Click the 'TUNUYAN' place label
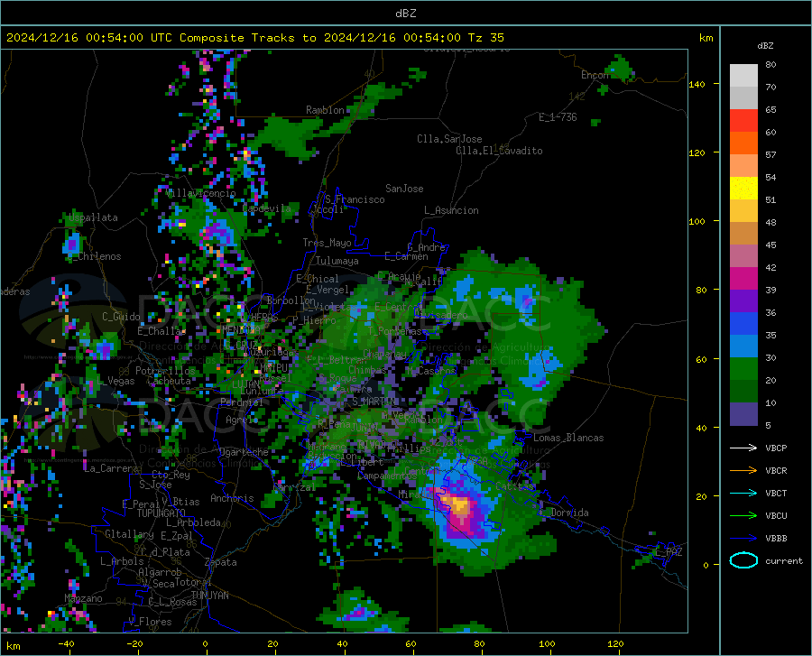Image resolution: width=812 pixels, height=656 pixels. (x=209, y=596)
